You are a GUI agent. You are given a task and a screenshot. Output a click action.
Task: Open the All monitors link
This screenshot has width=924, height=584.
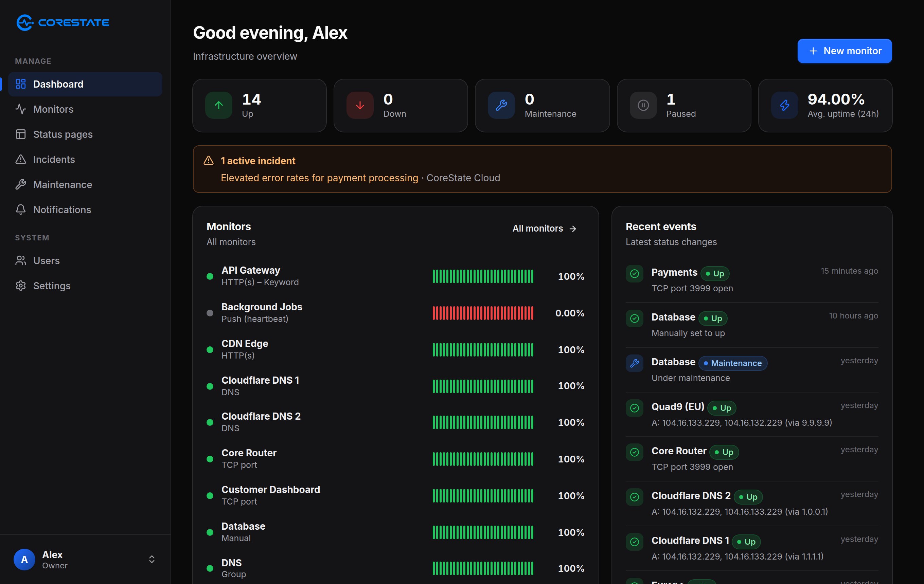click(x=544, y=229)
